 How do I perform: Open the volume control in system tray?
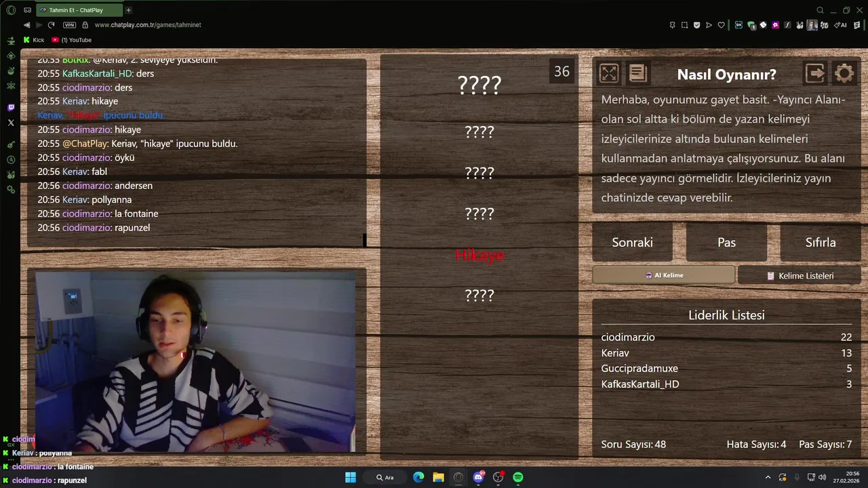coord(823,477)
